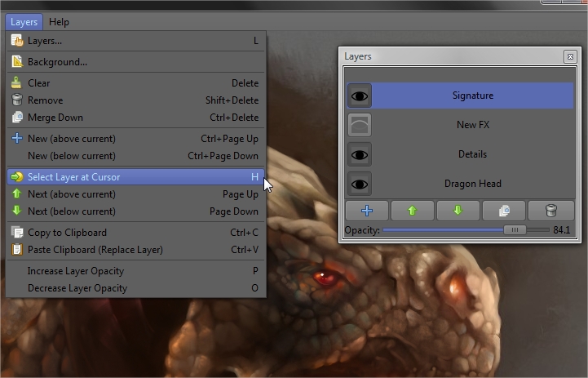Choose Select Layer at Cursor

pos(73,177)
